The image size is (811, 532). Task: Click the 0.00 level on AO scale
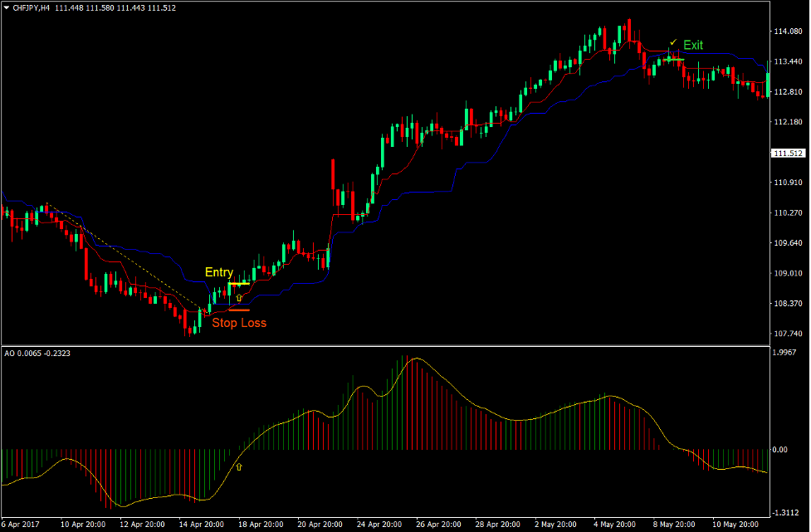[x=779, y=450]
